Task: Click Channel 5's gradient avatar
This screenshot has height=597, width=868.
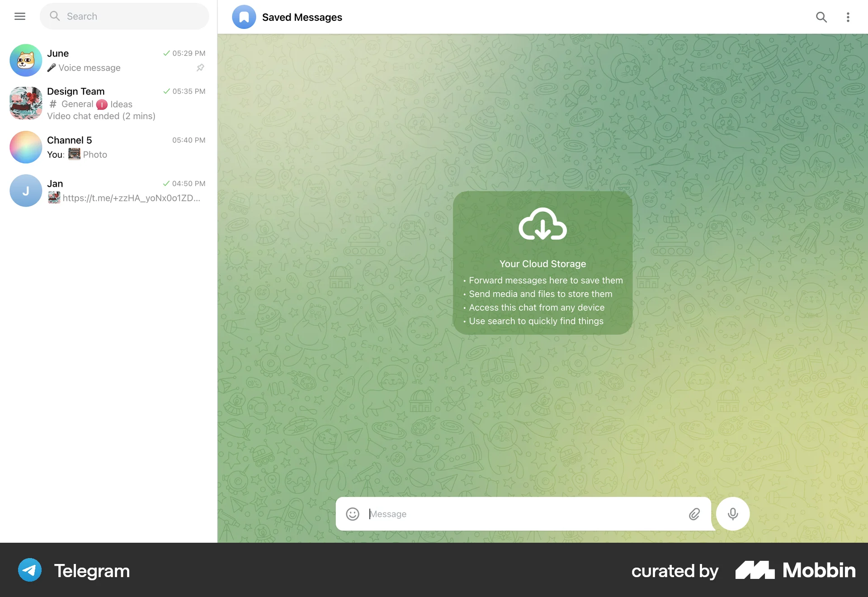Action: click(26, 147)
